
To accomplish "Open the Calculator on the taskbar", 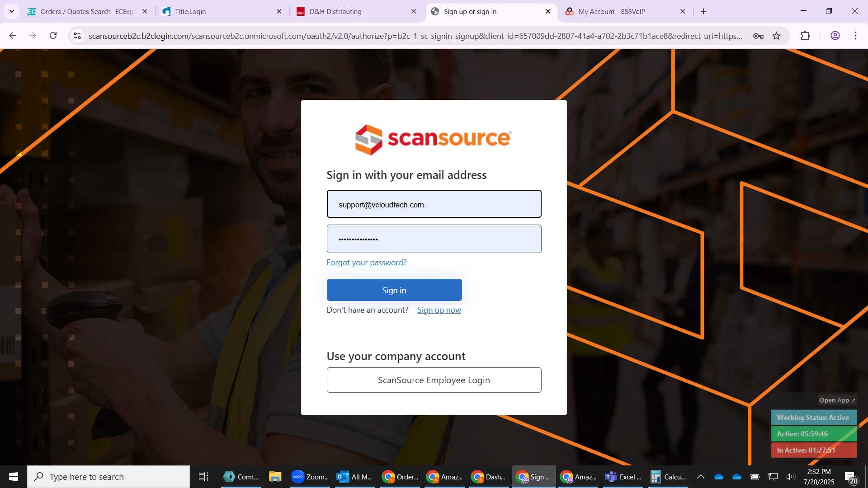I will point(668,477).
